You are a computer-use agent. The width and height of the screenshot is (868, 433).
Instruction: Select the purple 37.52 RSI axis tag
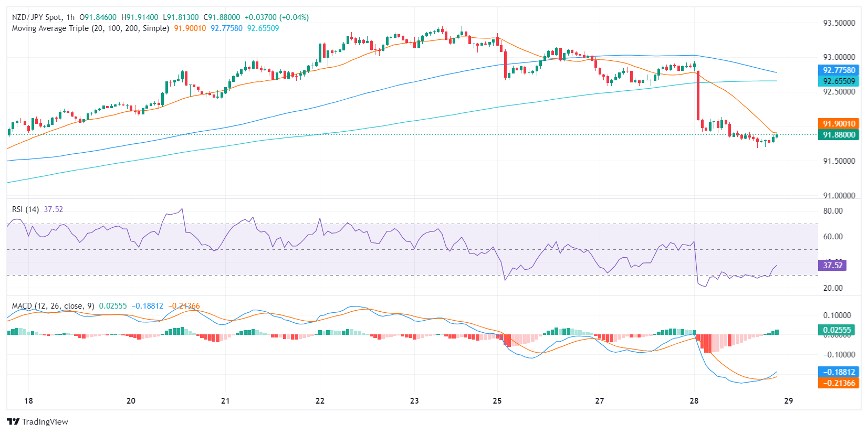832,266
